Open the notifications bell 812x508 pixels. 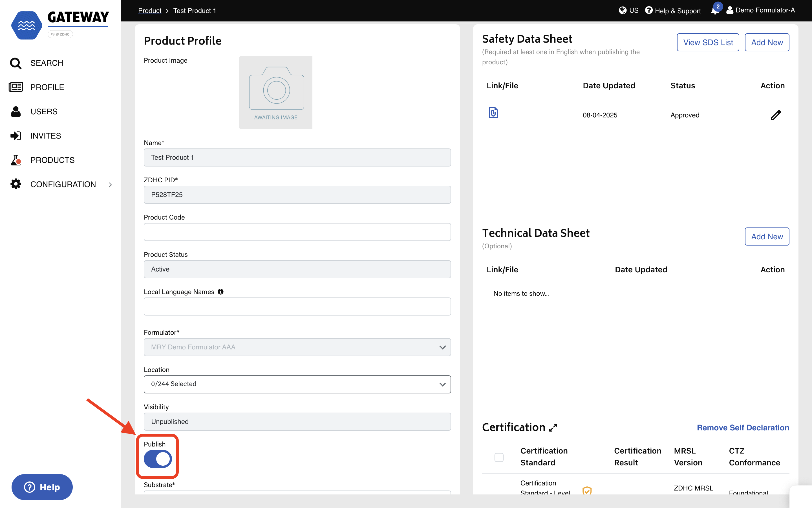715,10
